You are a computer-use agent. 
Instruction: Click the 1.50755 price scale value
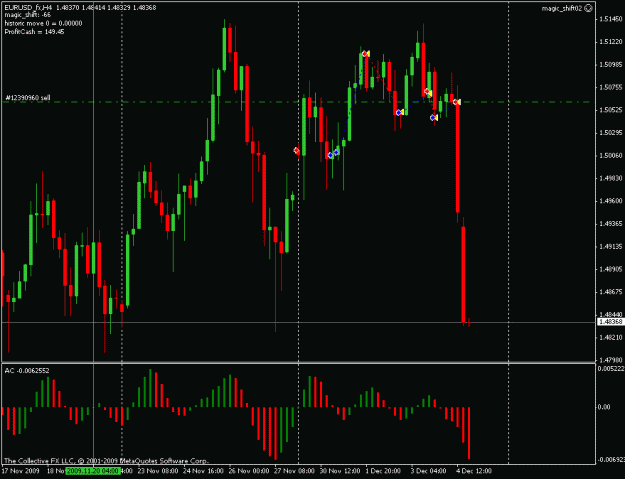click(x=611, y=87)
